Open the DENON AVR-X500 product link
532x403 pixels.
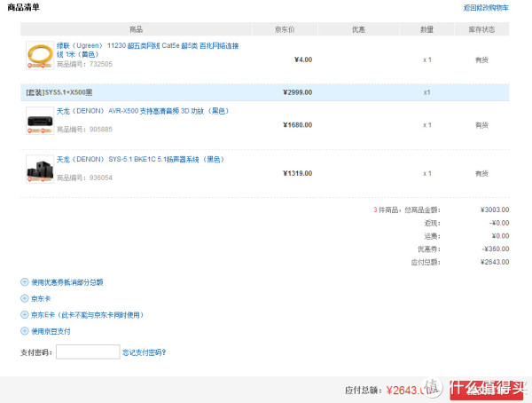click(x=143, y=111)
